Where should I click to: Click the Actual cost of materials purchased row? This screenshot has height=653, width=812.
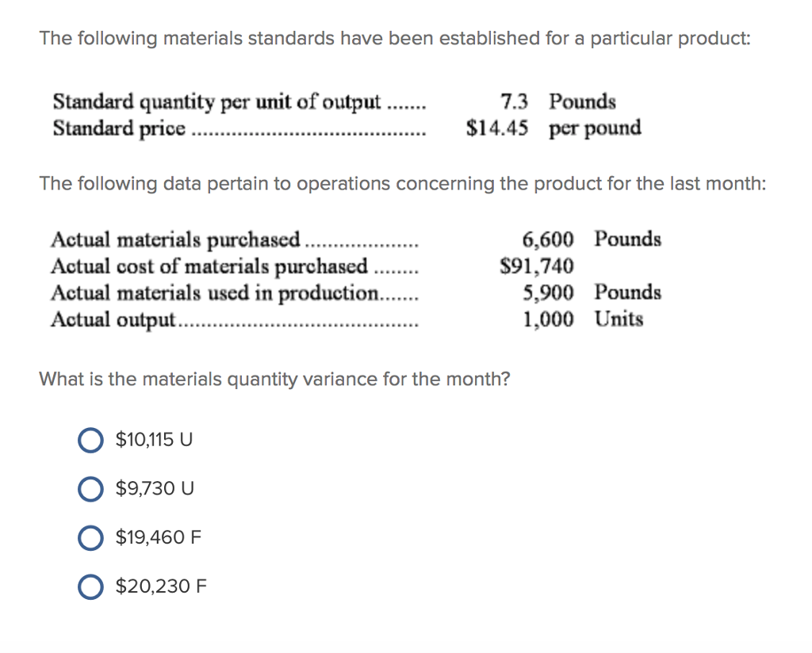[x=230, y=266]
